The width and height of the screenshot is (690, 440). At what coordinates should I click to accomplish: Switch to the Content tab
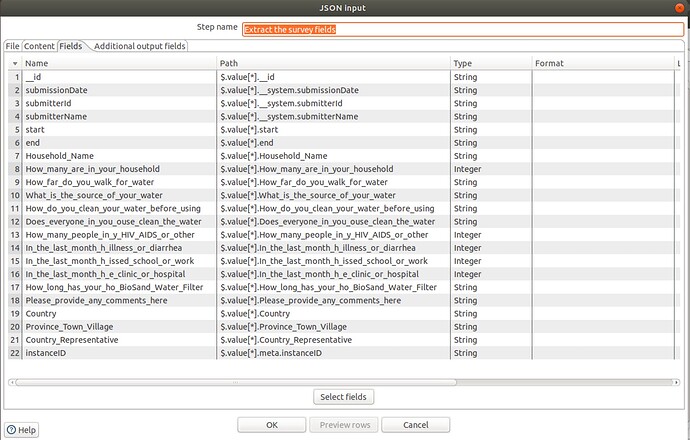[x=39, y=46]
